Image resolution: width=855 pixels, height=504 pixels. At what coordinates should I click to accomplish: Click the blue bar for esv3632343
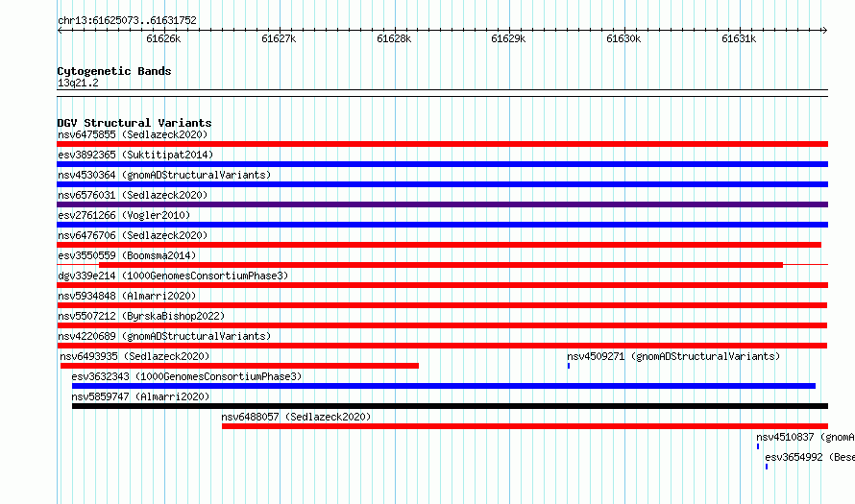[x=443, y=386]
